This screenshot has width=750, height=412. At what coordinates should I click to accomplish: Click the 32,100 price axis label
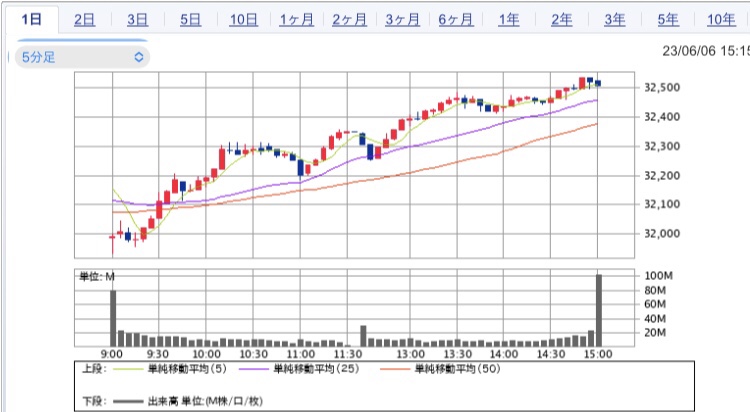(662, 204)
